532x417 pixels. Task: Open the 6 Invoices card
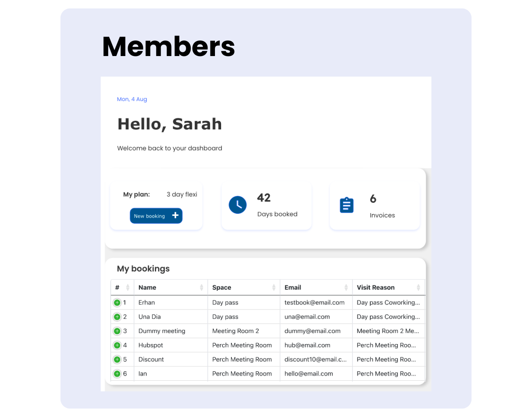374,206
